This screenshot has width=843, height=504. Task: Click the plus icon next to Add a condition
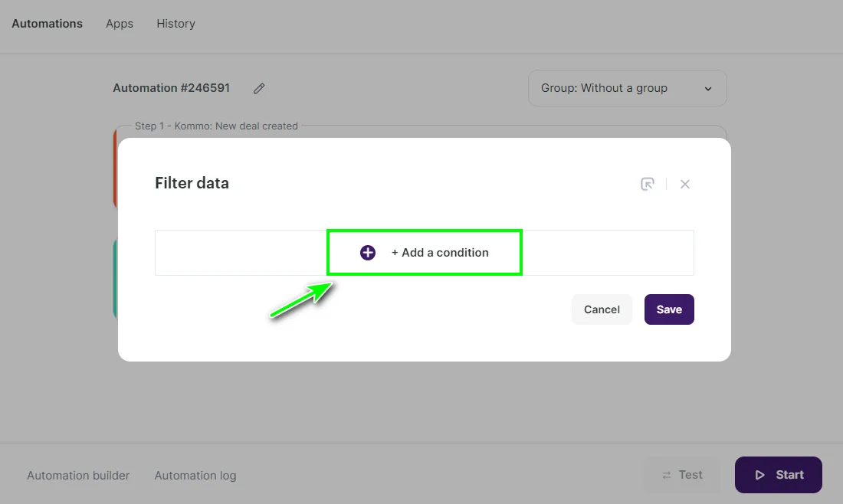tap(367, 252)
